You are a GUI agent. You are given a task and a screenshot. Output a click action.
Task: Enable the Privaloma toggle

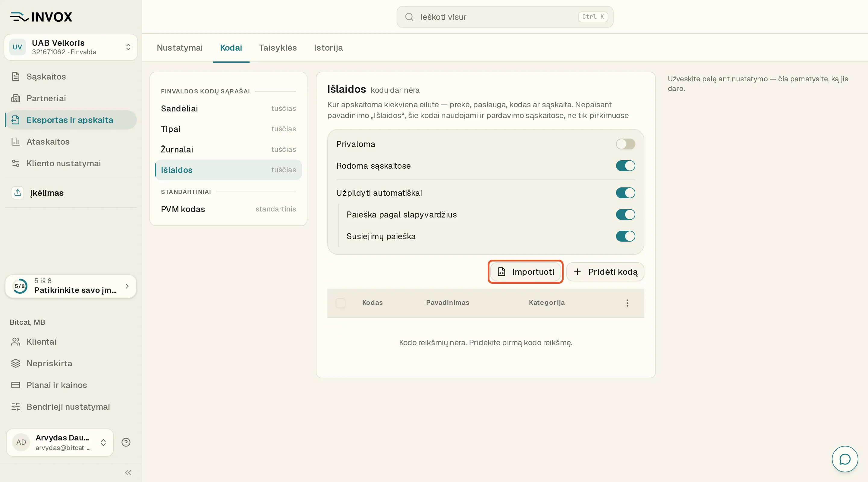pyautogui.click(x=625, y=144)
